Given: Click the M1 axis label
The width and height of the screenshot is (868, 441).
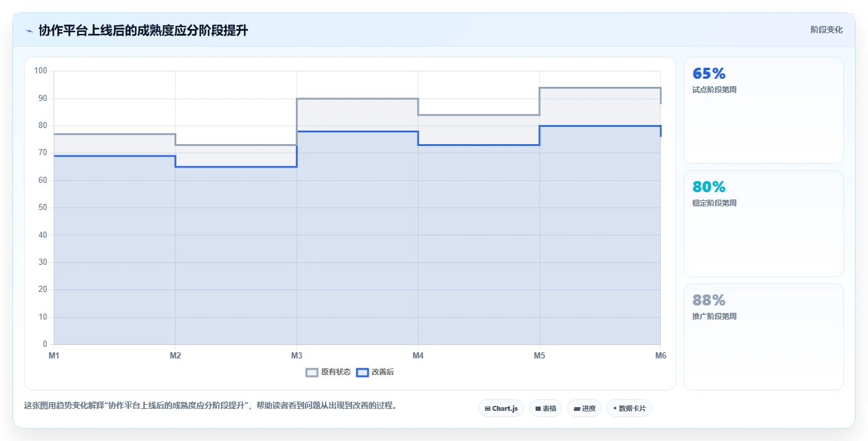Looking at the screenshot, I should 54,355.
